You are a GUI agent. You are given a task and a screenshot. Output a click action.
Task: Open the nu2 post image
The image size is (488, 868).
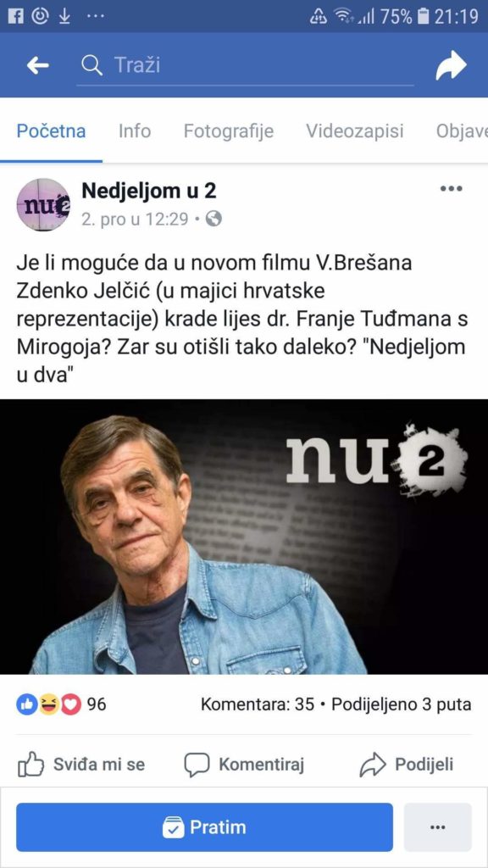click(x=244, y=537)
